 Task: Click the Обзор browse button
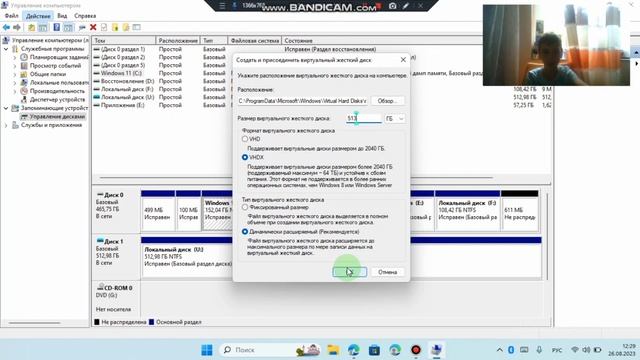tap(386, 101)
